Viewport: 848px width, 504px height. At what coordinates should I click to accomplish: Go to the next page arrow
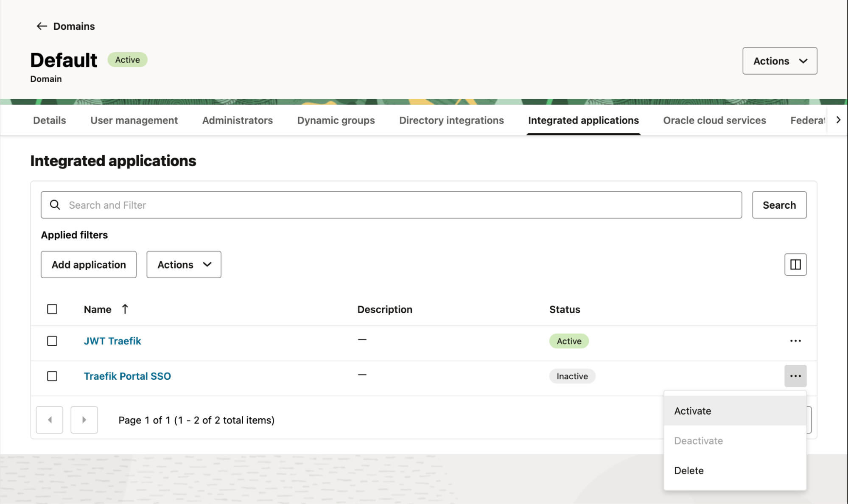84,420
